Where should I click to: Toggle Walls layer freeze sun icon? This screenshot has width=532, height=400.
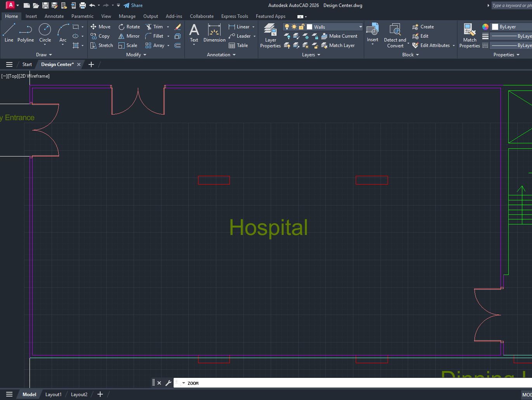point(294,27)
